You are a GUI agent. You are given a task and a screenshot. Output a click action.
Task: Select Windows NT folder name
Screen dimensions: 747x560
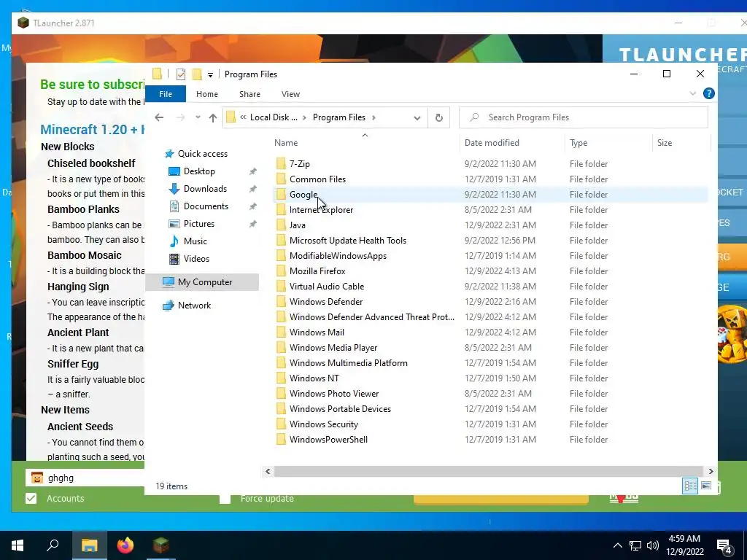pos(314,378)
